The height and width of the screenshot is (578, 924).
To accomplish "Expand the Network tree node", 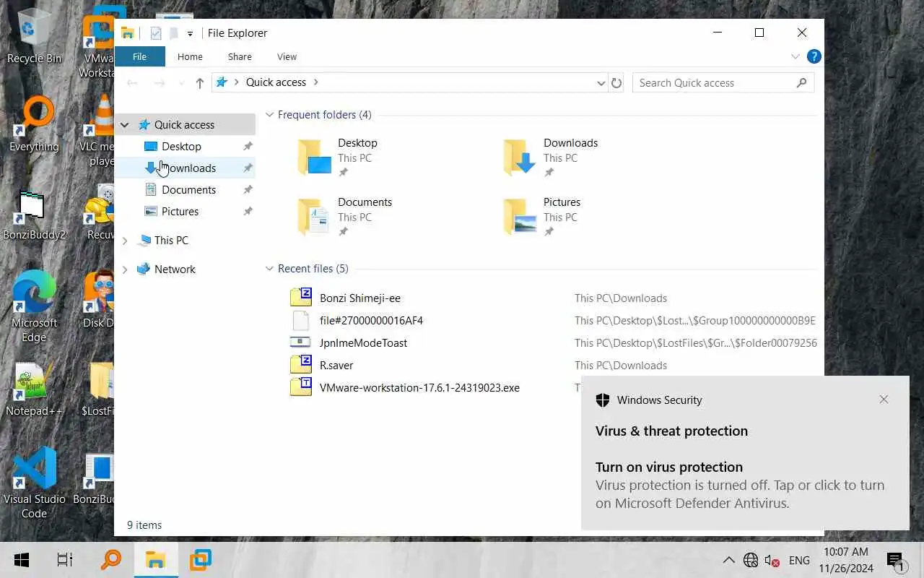I will tap(124, 269).
